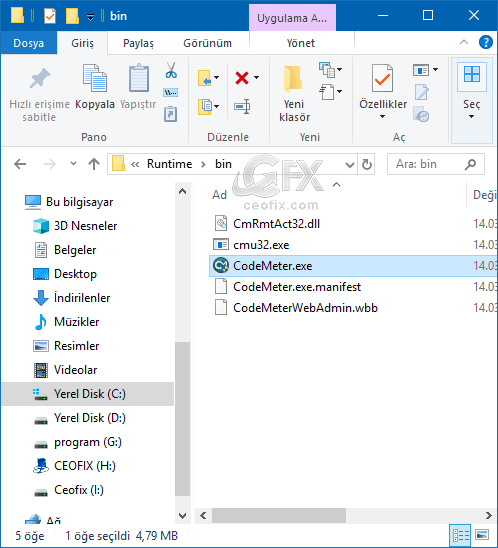Viewport: 498px width, 548px height.
Task: Click the Kopyala copy icon
Action: click(95, 78)
